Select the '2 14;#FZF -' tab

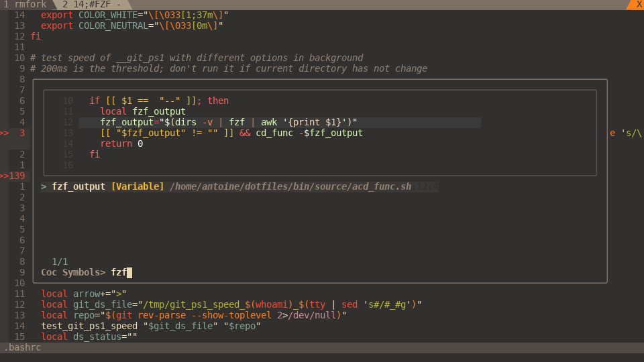point(92,5)
